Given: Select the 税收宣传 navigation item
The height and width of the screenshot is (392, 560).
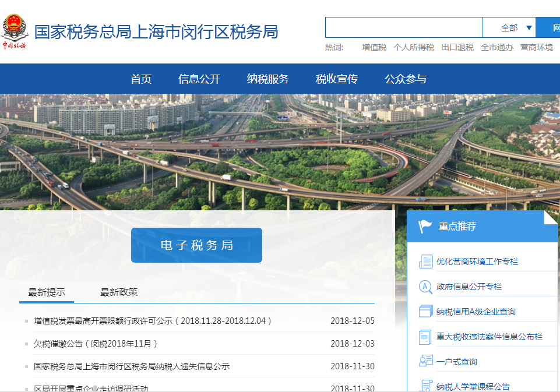Looking at the screenshot, I should click(336, 79).
